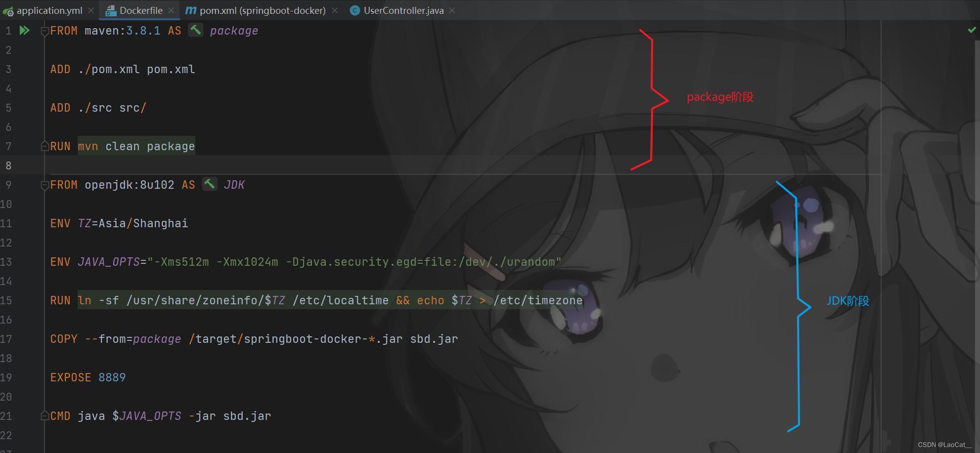Click line number 17 in the gutter
Viewport: 980px width, 453px height.
coord(6,339)
